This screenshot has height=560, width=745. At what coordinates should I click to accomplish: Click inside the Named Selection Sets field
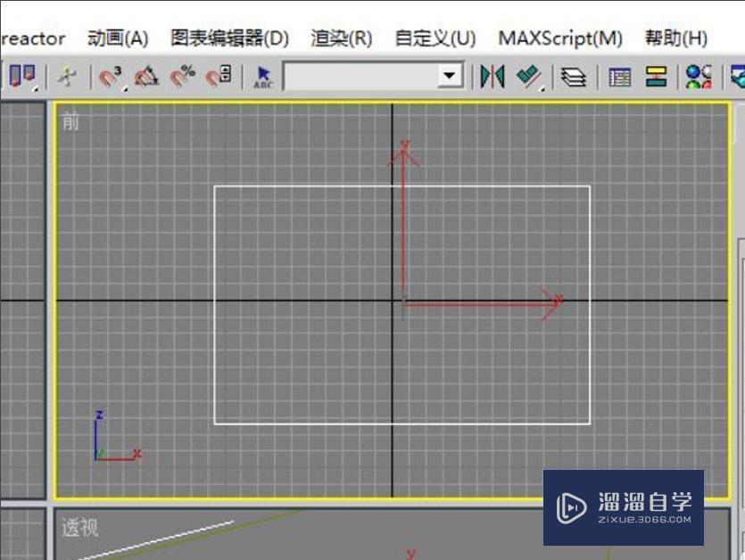pos(366,76)
